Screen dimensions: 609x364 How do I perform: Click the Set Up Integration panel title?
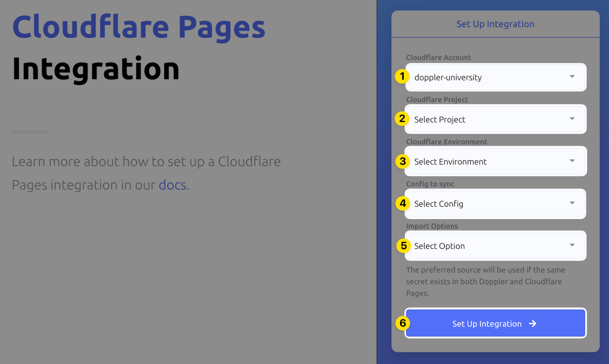495,24
